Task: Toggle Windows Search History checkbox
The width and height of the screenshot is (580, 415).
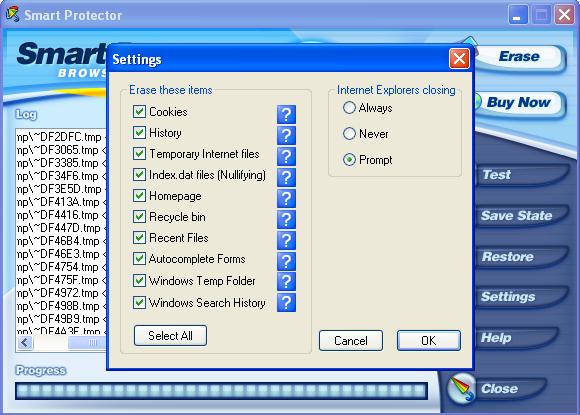Action: [139, 303]
